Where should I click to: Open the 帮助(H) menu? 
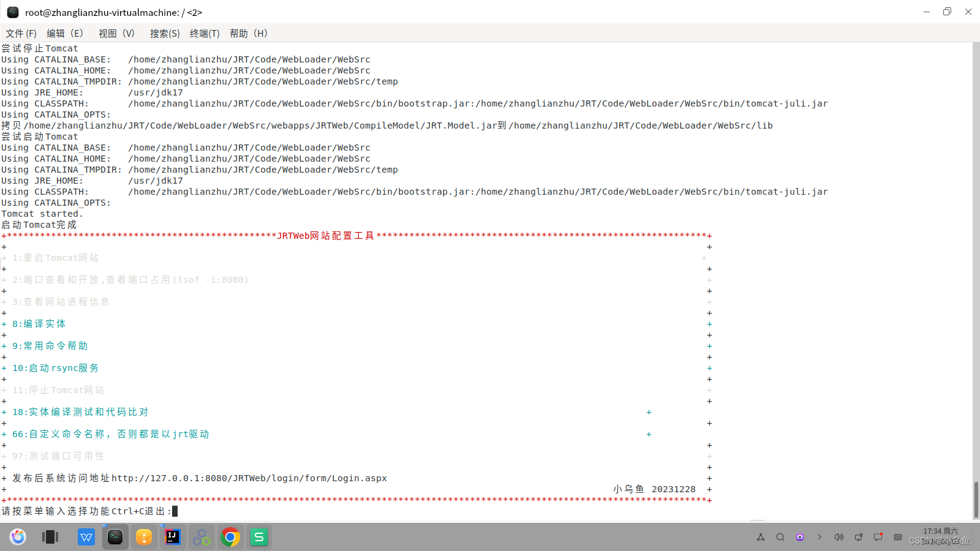(x=249, y=34)
